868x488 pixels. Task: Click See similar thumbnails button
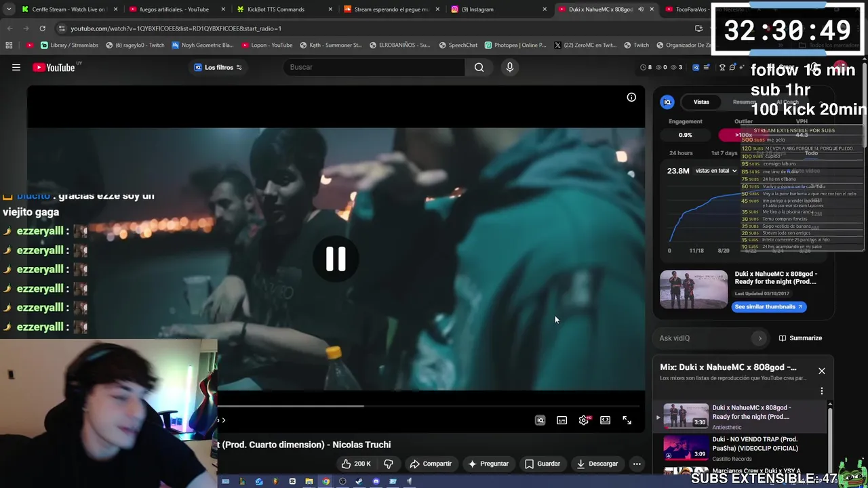(x=768, y=307)
